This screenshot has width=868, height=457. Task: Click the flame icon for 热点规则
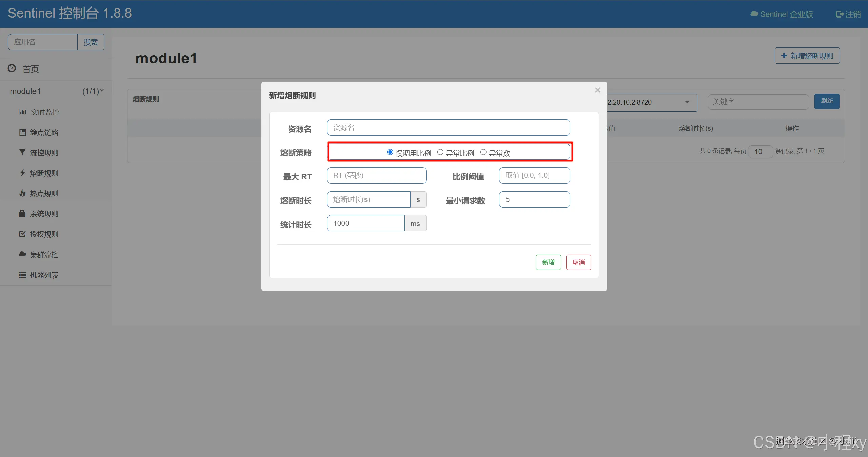point(22,193)
